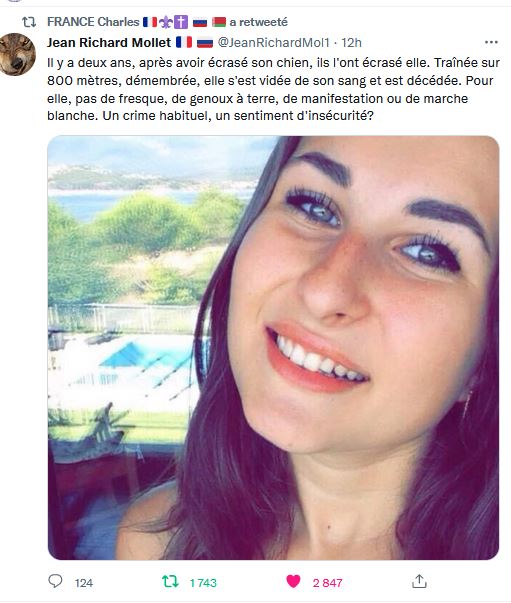Viewport: 511px width, 603px height.
Task: Enlarge the attached woman's selfie photo
Action: (x=273, y=348)
